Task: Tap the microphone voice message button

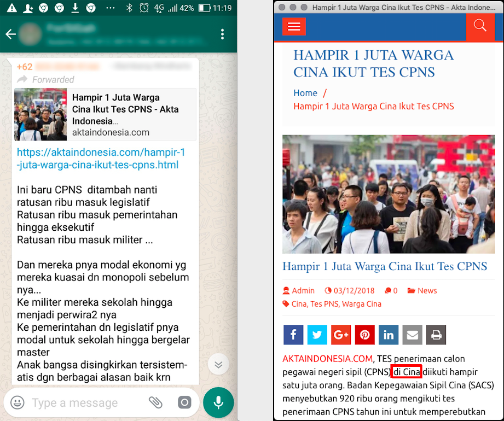Action: click(x=218, y=402)
